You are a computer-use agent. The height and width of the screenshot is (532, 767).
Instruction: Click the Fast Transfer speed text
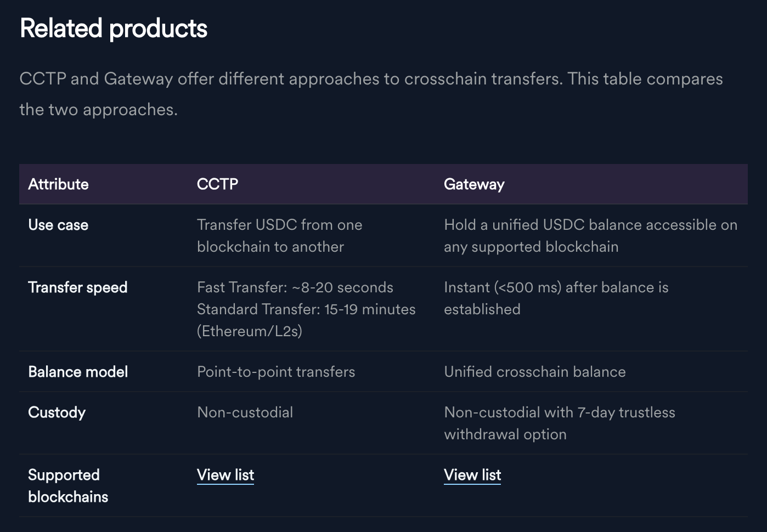pyautogui.click(x=295, y=287)
